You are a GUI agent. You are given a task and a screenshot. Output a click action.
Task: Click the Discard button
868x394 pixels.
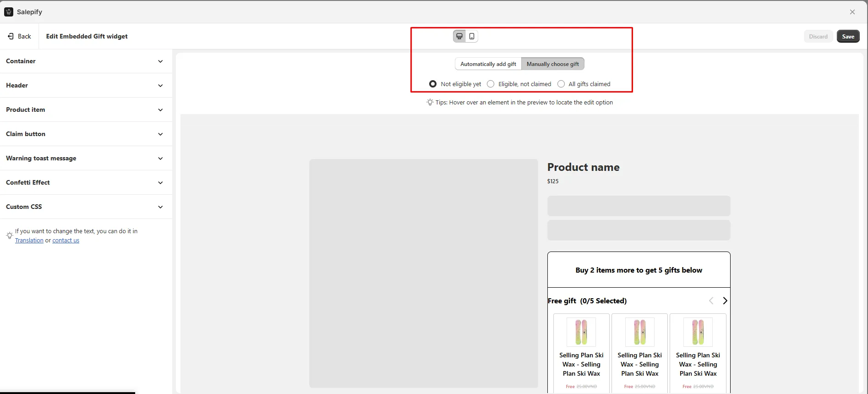[x=818, y=36]
